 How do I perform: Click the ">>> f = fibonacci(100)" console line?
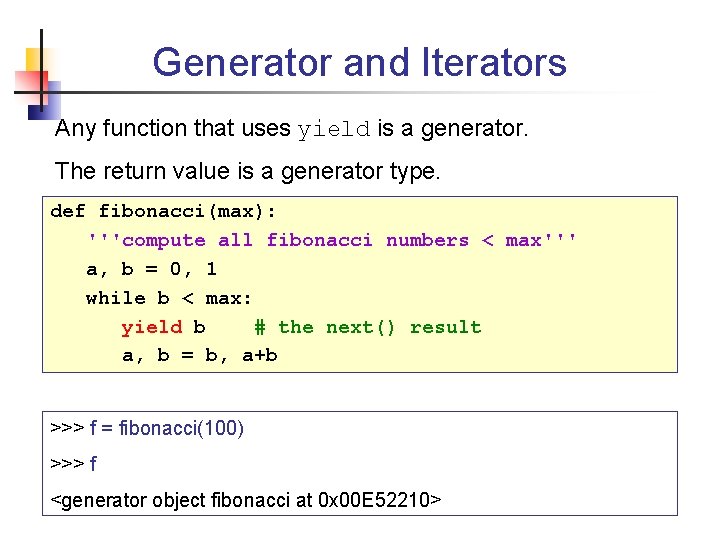(147, 429)
